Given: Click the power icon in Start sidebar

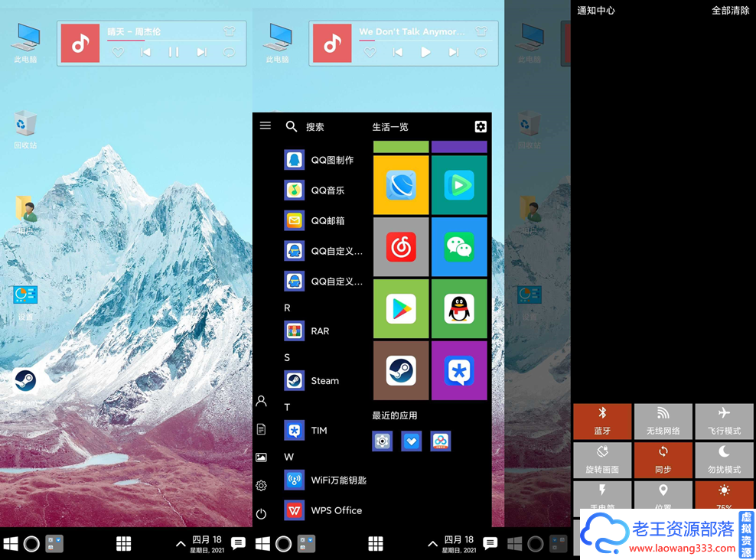Looking at the screenshot, I should [262, 514].
